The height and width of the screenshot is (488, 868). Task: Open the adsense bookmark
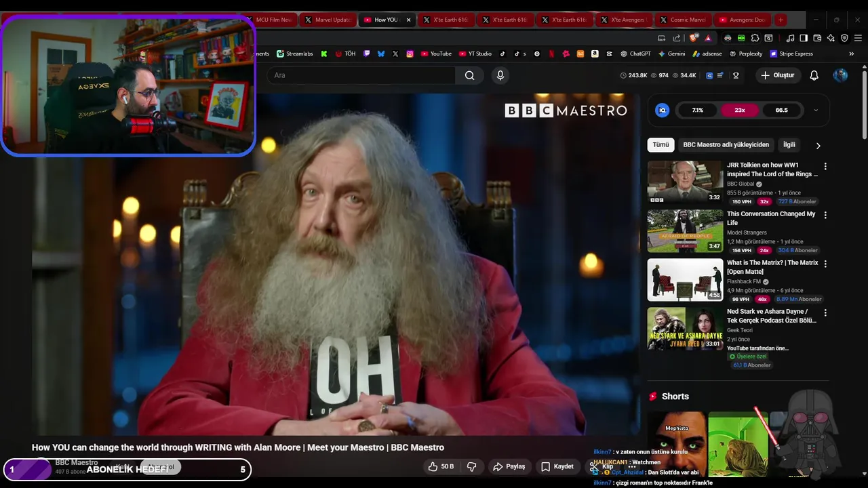[x=707, y=54]
